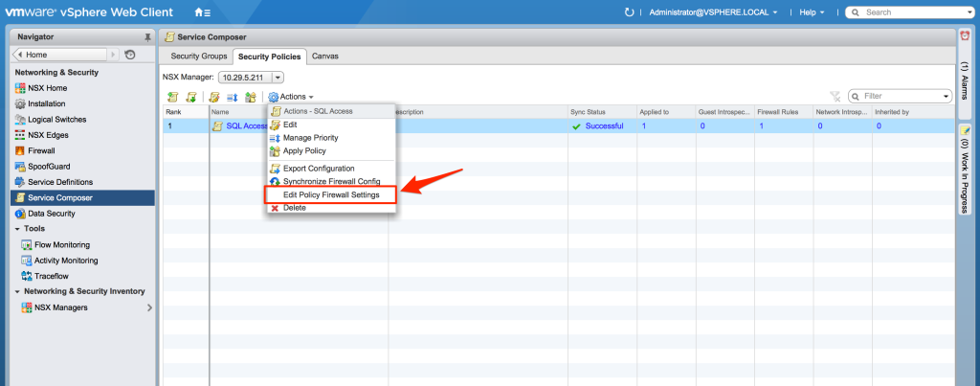Collapse Networking & Security Inventory section
The height and width of the screenshot is (386, 980).
click(x=17, y=291)
